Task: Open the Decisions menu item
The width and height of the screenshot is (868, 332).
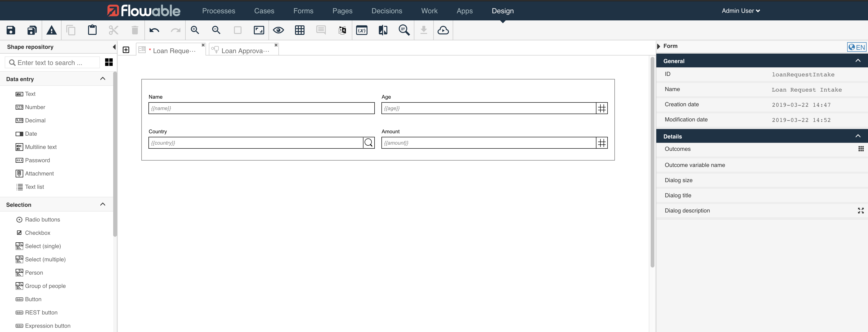Action: click(386, 10)
